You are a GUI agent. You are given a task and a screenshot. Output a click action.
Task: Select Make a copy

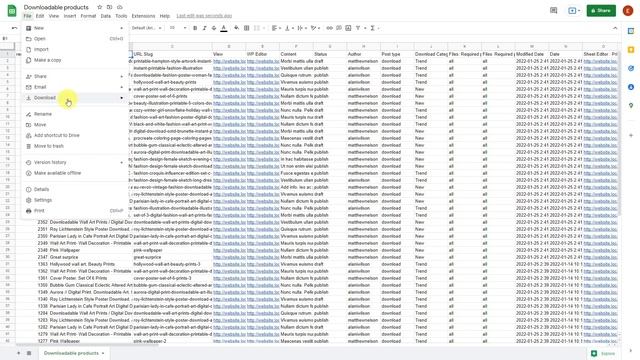pos(74,60)
